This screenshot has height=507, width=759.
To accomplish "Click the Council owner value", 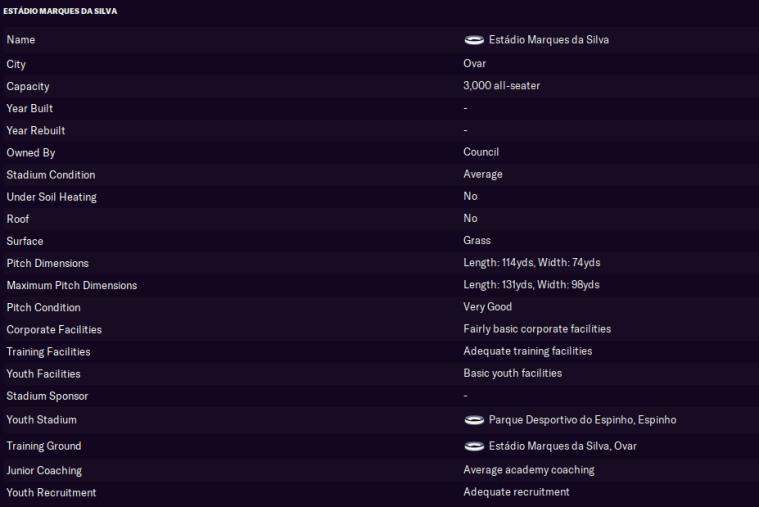I will (481, 152).
